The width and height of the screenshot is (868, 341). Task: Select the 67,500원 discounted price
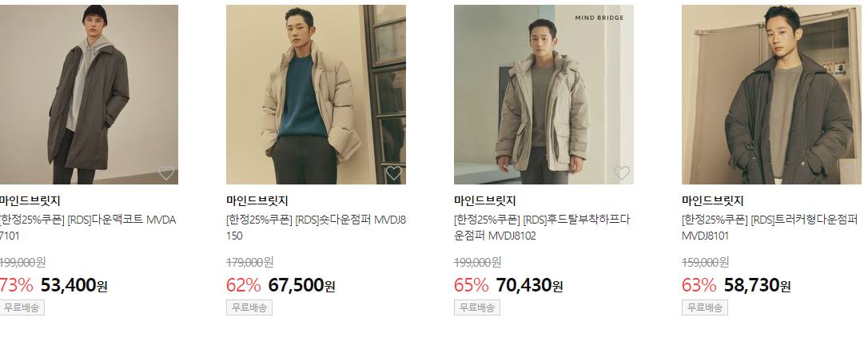pos(301,285)
